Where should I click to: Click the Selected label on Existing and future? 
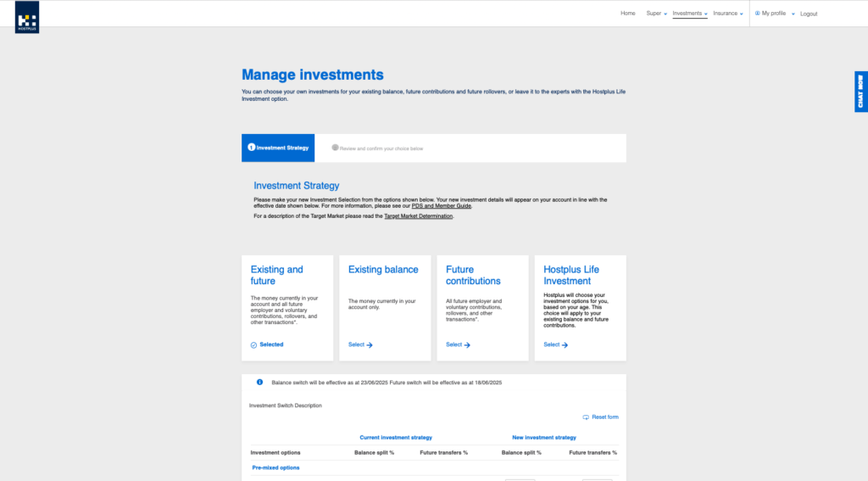pos(271,344)
